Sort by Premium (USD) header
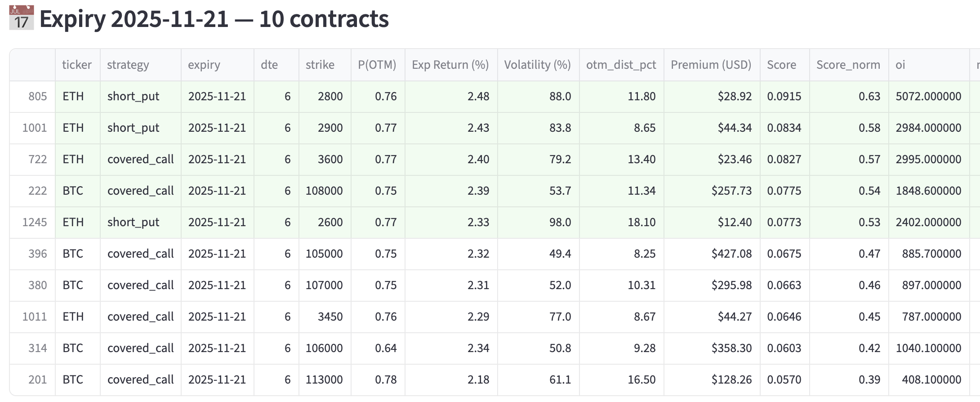980x402 pixels. point(711,65)
